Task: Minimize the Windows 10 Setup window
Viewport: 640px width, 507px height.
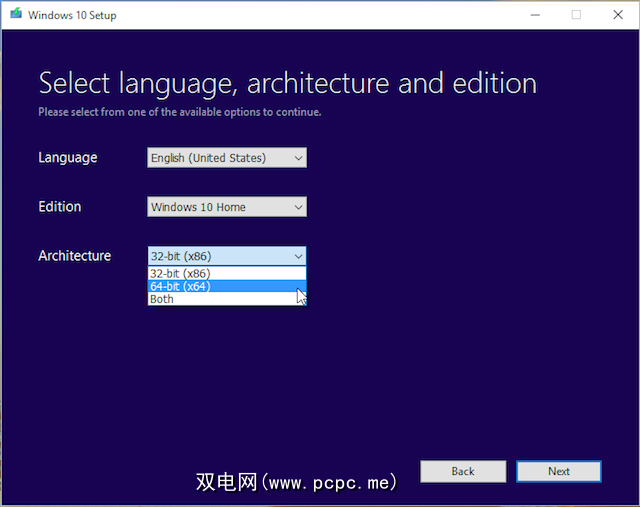Action: 529,15
